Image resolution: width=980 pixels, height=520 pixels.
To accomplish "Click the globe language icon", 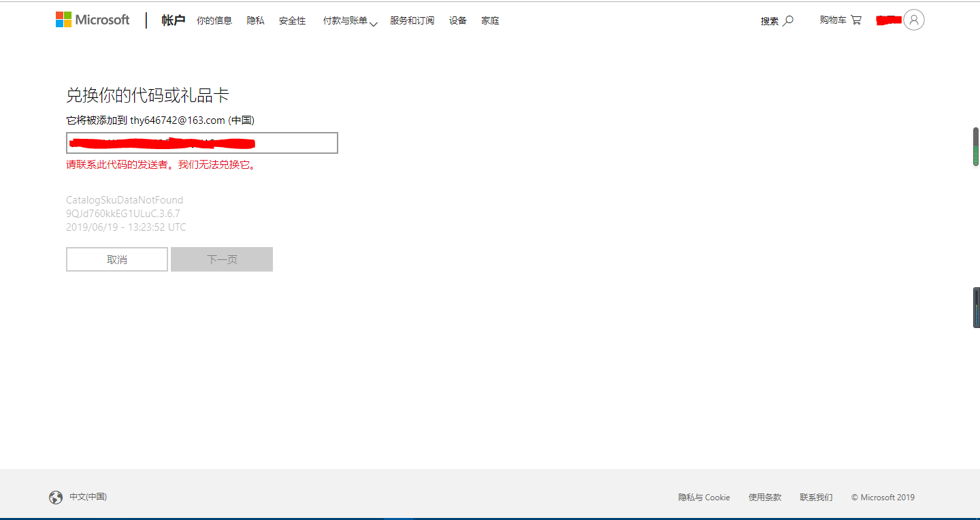I will 56,498.
